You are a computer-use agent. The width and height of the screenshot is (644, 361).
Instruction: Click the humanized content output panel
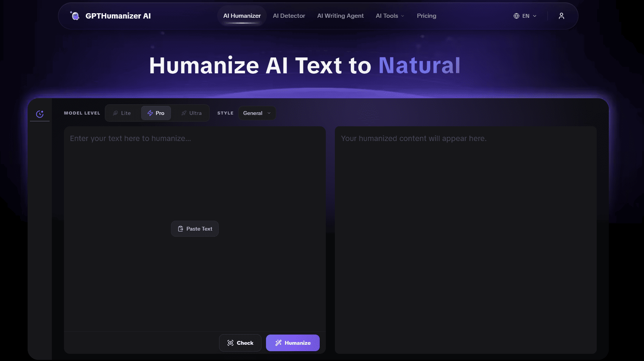tap(466, 240)
